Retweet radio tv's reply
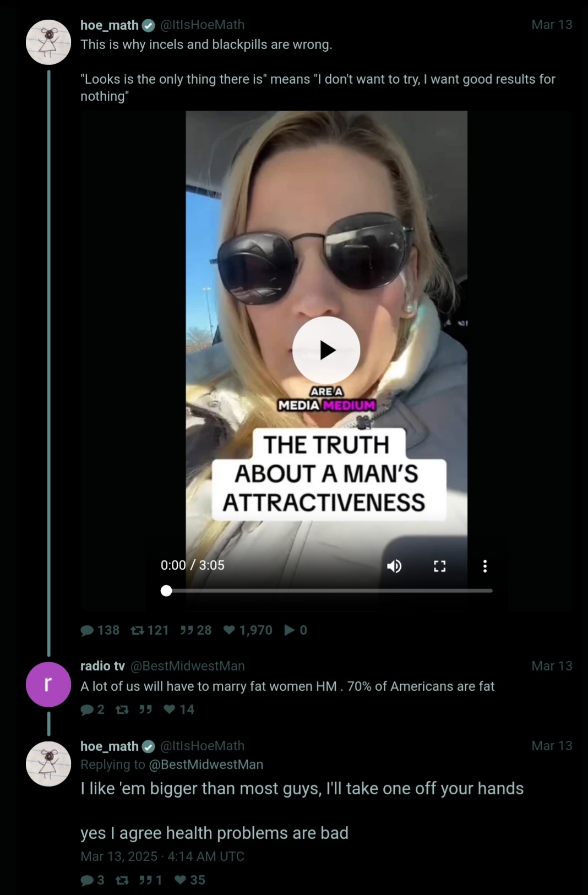Screen dimensions: 588x895 tap(122, 710)
